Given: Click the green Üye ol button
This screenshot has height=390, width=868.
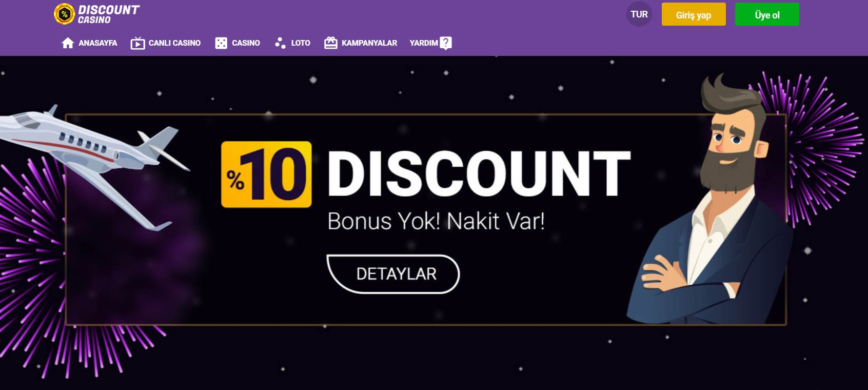Looking at the screenshot, I should pyautogui.click(x=767, y=14).
